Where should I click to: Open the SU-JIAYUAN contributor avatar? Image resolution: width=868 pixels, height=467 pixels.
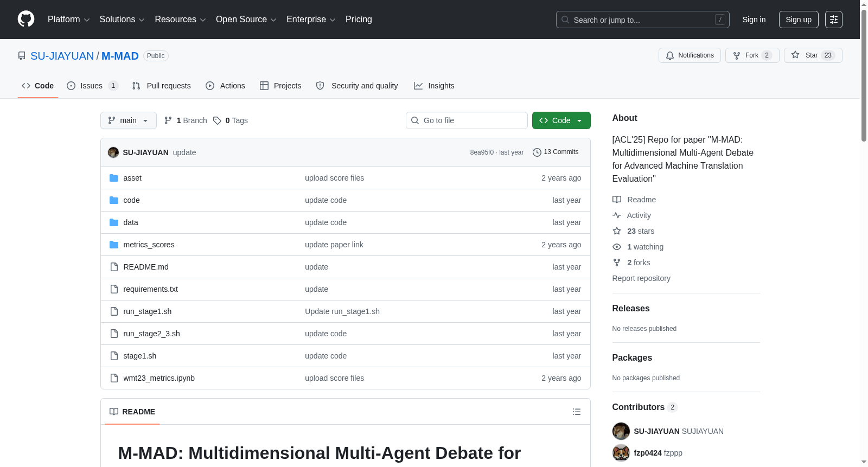621,431
